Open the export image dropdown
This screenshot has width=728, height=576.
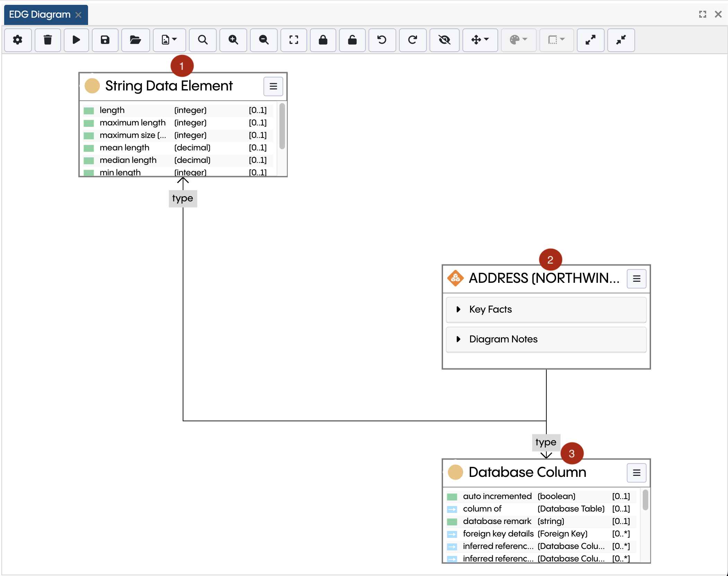169,40
